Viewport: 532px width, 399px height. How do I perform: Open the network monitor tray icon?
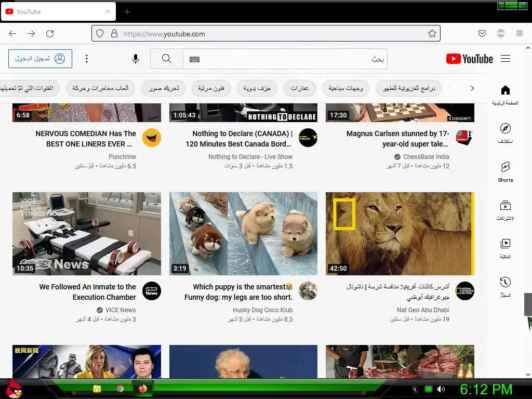[x=429, y=389]
